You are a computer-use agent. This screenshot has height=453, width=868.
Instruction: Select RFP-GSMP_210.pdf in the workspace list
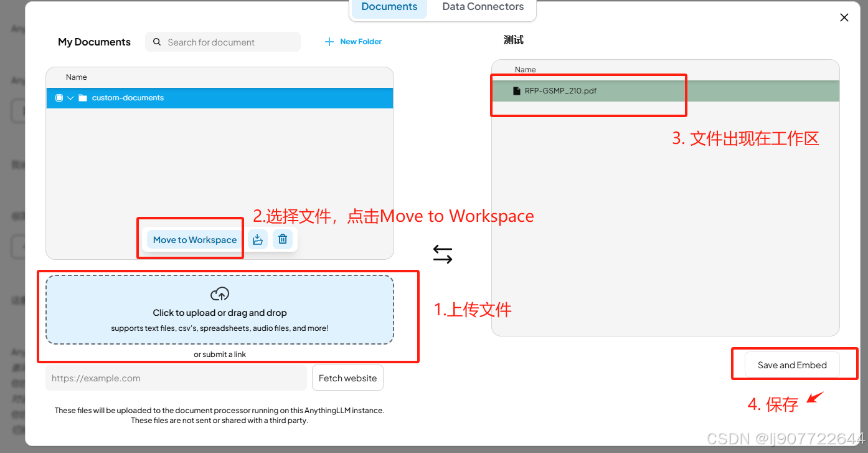(665, 91)
